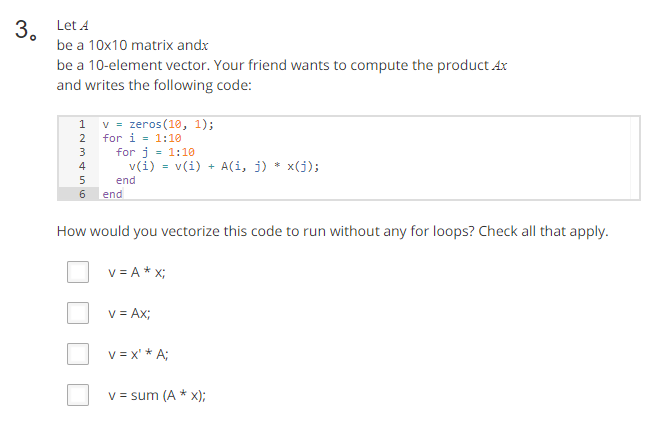Click line number 4 in the code gutter
This screenshot has height=439, width=656.
[x=82, y=166]
